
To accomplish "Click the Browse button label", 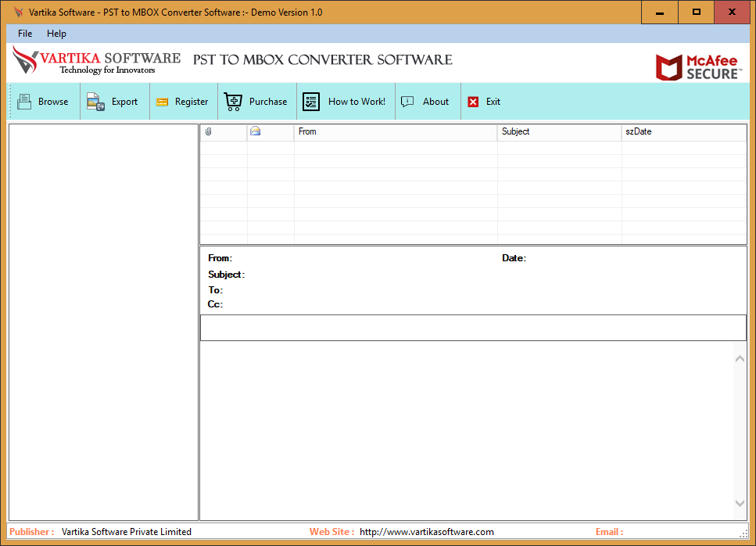I will pos(53,102).
